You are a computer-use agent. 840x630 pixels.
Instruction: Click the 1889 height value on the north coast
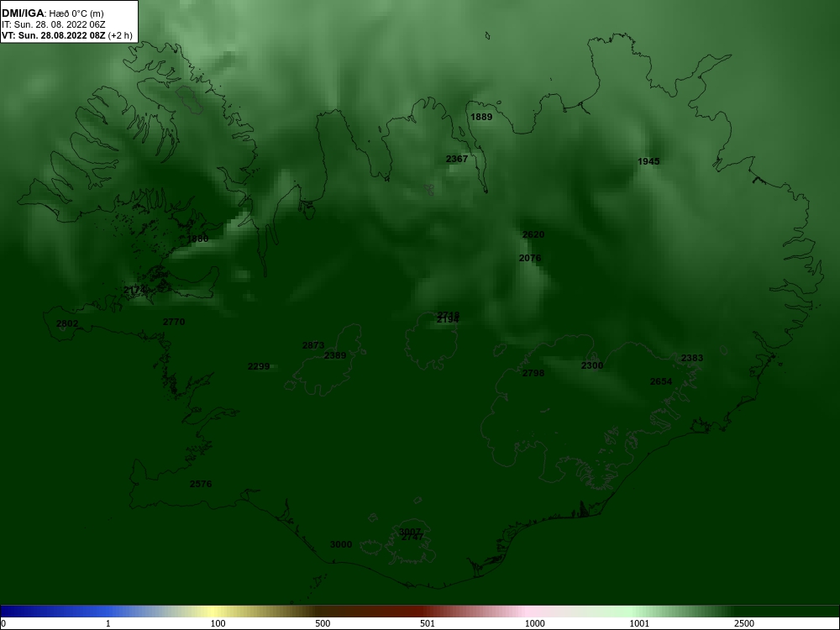click(481, 117)
